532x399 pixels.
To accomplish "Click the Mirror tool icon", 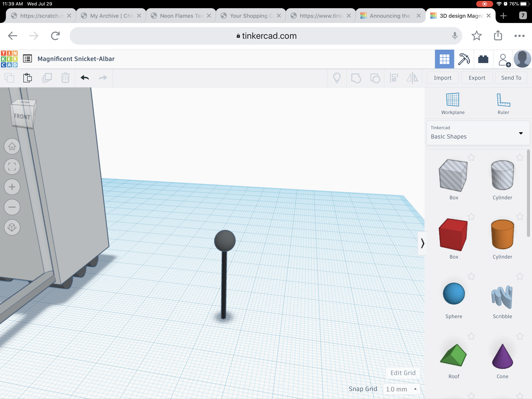I will click(412, 78).
